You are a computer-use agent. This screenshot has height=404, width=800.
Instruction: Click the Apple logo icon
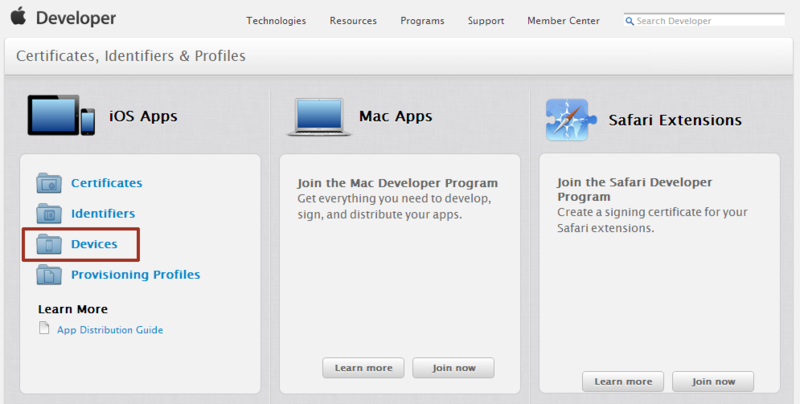point(18,16)
